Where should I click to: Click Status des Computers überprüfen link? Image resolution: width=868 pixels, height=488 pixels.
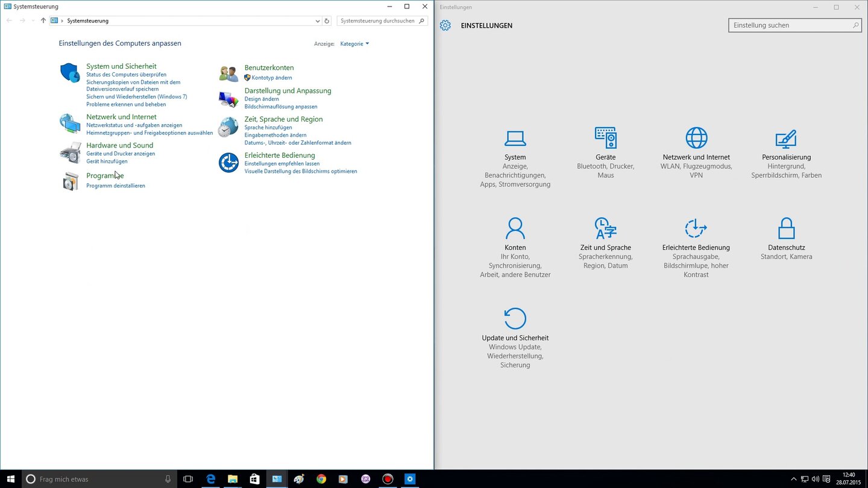click(x=126, y=75)
